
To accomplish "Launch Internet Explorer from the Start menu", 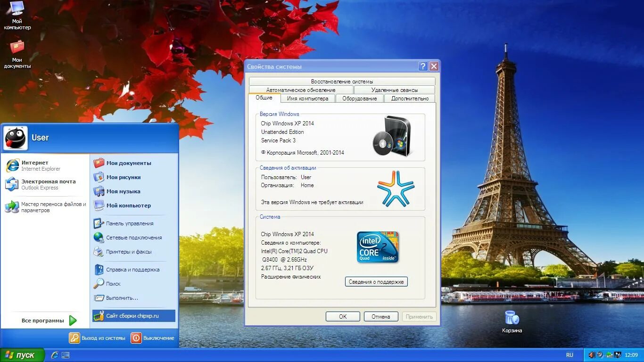I will coord(46,165).
